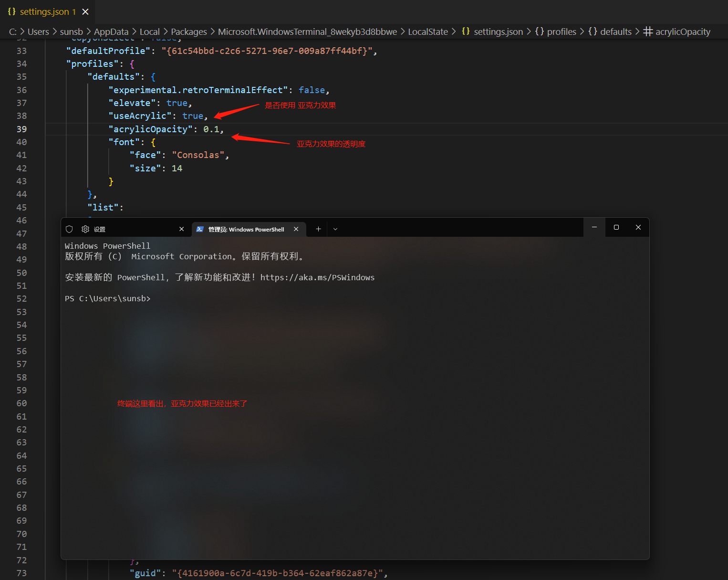
Task: Click the hash icon beside acrylicOpacity breadcrumb
Action: coord(648,32)
